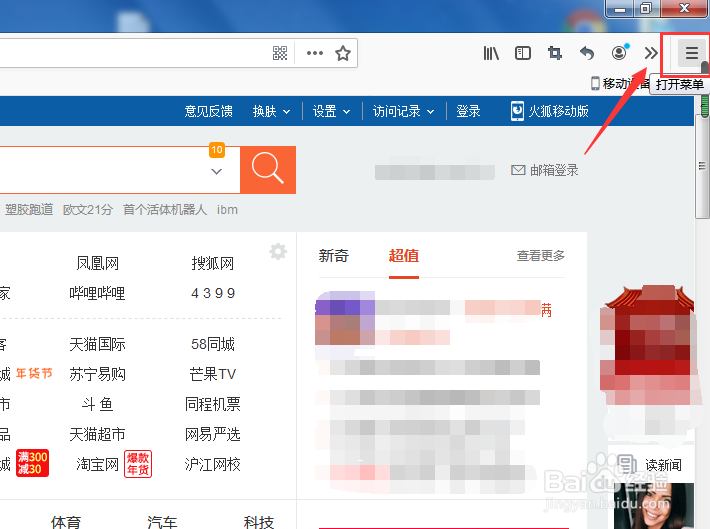Click the QR code icon in address bar
Screen dimensions: 710x529
pyautogui.click(x=280, y=53)
